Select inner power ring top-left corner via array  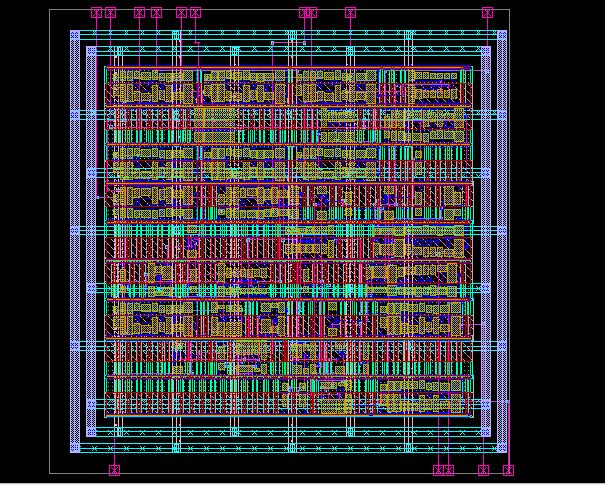coord(91,51)
